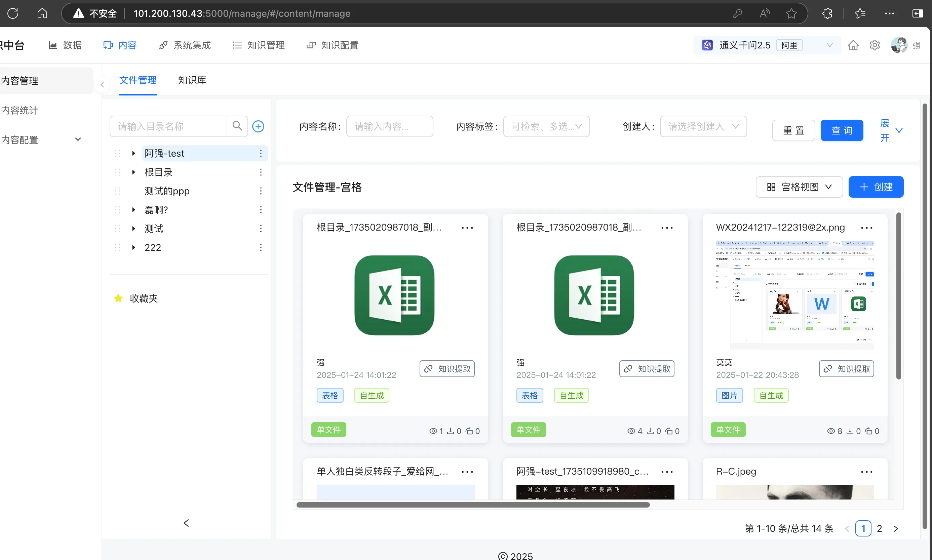Open 内容管理 in the sidebar
The image size is (932, 560).
[x=46, y=81]
